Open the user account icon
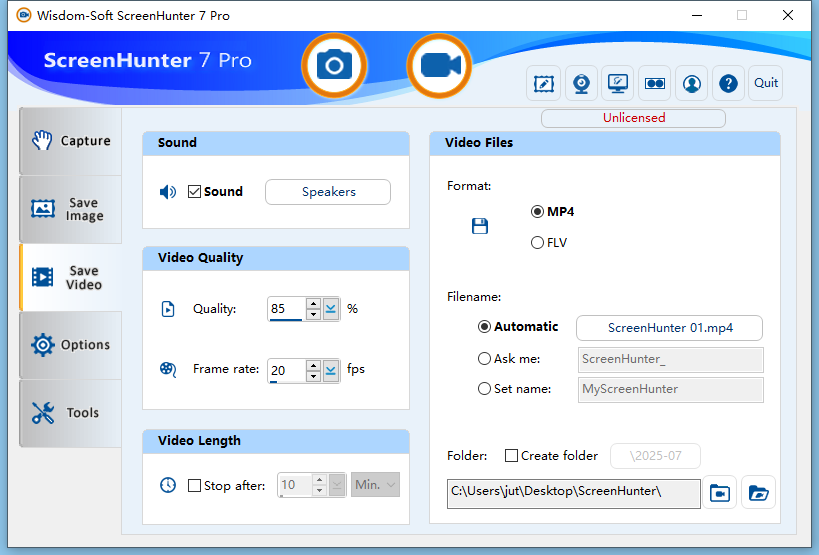819x555 pixels. 692,84
